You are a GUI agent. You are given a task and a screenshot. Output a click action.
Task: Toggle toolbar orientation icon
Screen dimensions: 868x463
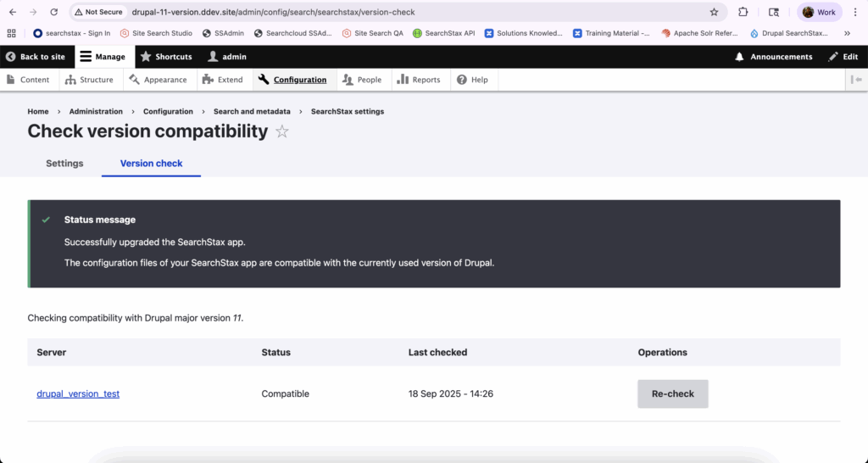(856, 80)
